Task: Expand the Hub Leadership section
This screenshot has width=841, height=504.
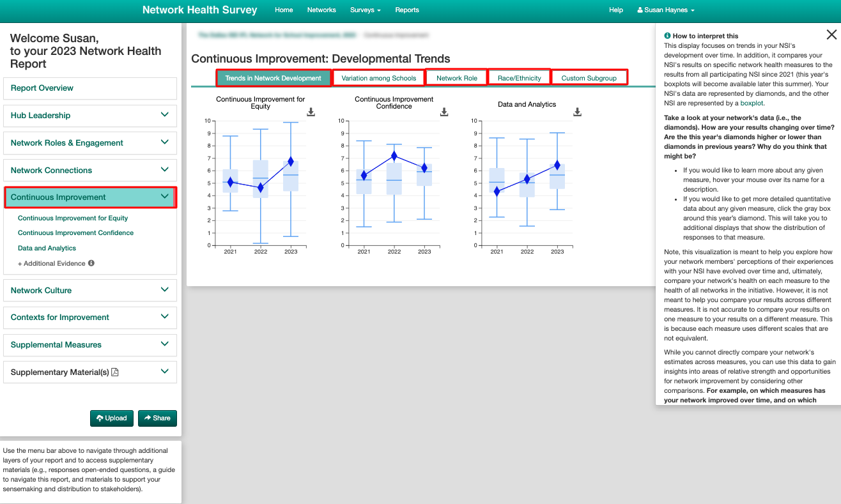Action: click(89, 116)
